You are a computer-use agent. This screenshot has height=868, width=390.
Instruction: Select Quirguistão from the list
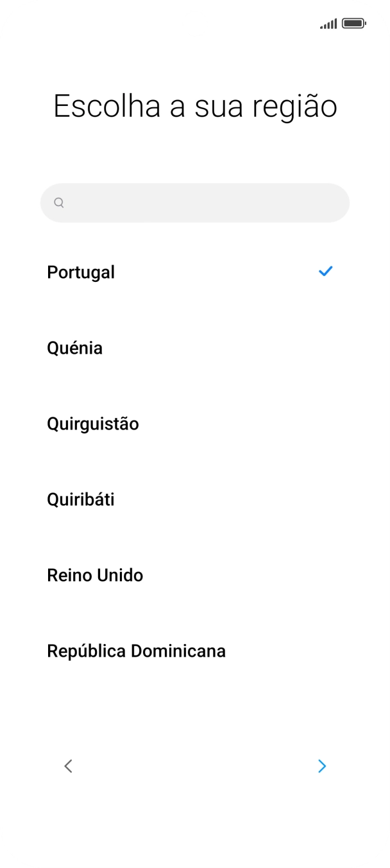click(x=93, y=424)
